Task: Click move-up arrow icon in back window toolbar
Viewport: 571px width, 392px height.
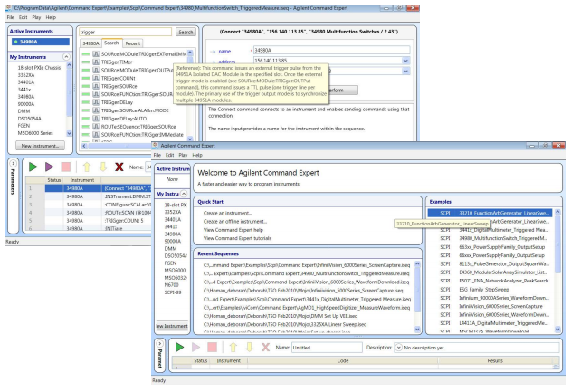Action: [x=84, y=167]
